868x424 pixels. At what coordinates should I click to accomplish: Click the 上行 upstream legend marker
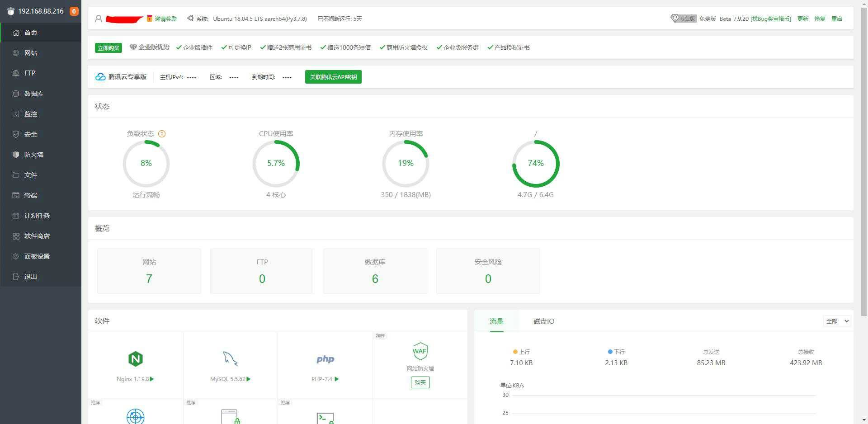[x=515, y=352]
